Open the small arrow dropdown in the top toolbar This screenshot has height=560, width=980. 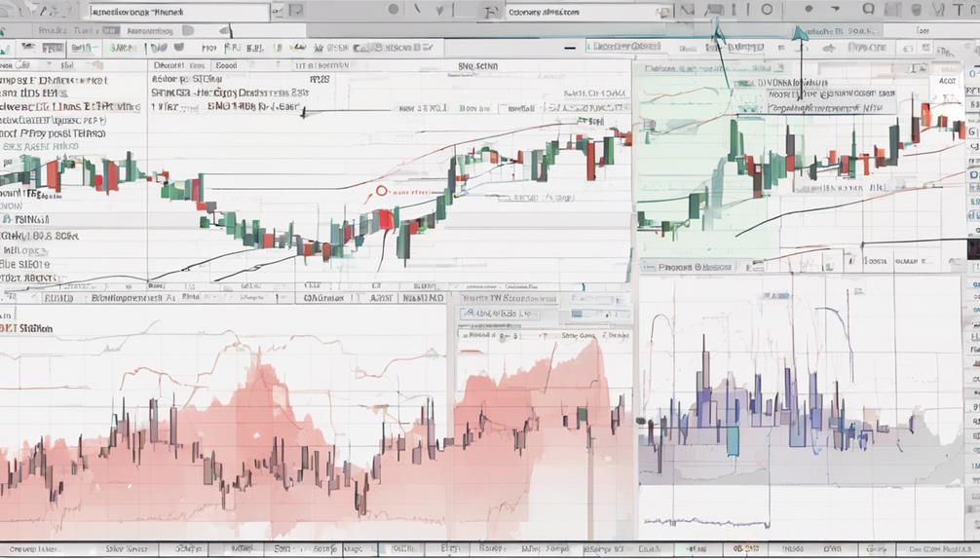[835, 10]
